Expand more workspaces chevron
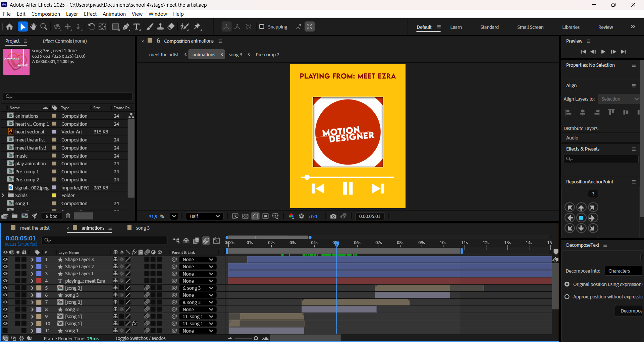The image size is (644, 342). click(633, 27)
